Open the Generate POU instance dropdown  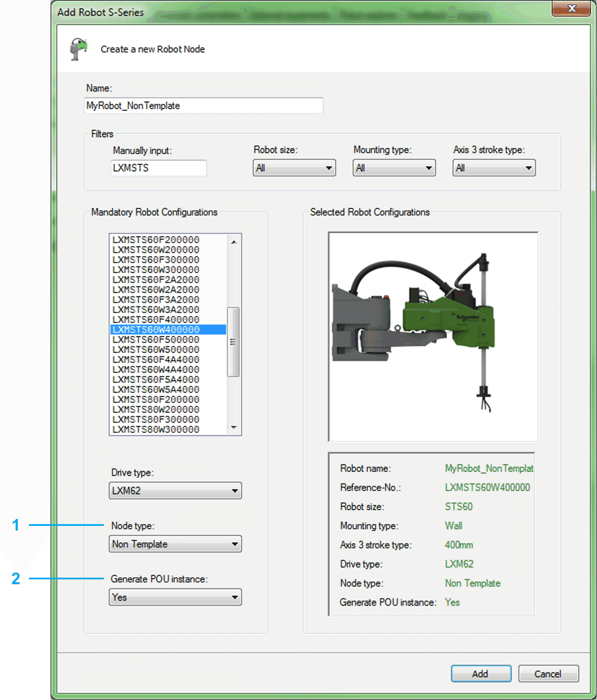175,597
